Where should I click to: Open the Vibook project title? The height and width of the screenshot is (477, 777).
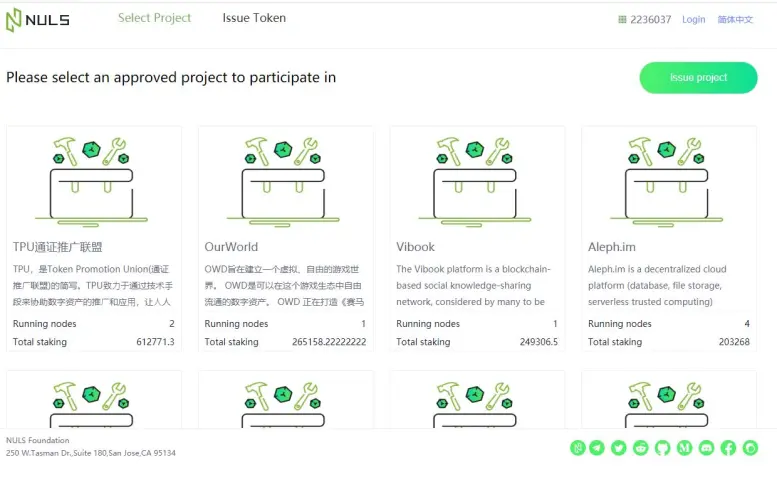click(415, 247)
